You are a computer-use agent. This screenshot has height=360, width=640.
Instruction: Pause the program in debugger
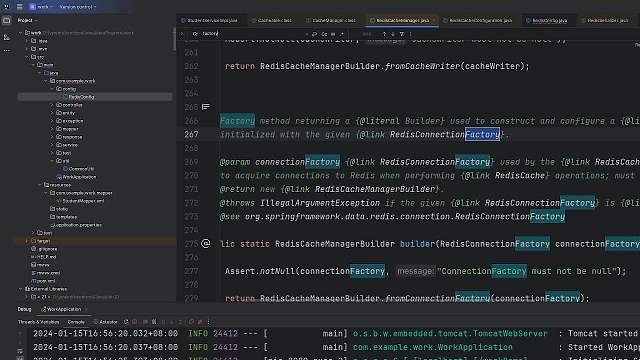coord(154,322)
